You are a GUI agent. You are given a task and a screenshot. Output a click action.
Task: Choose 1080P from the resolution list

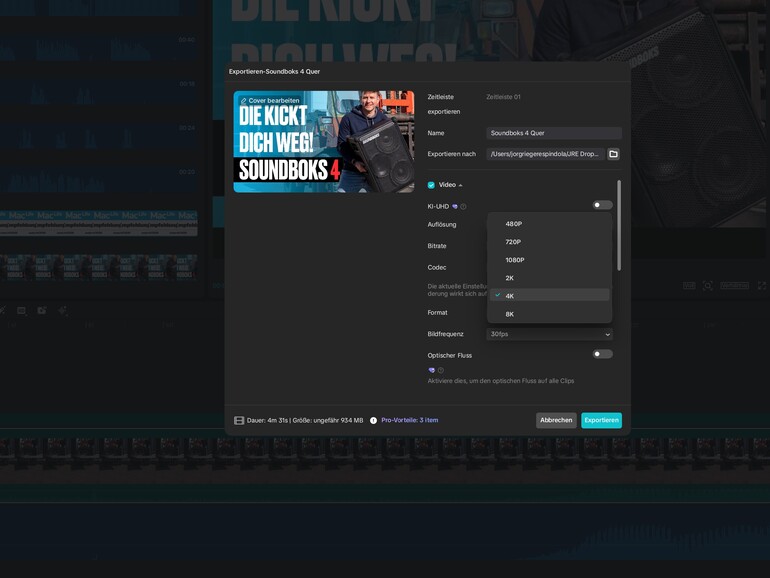click(549, 260)
